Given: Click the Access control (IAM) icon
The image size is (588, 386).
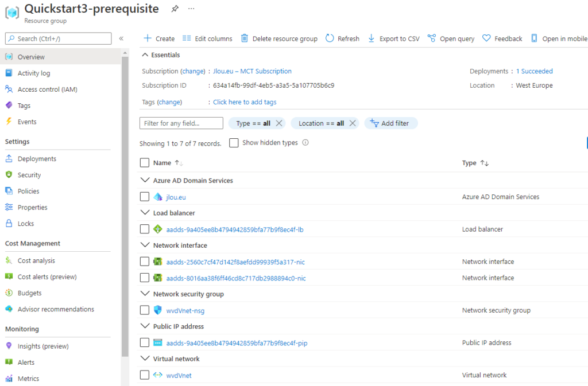Looking at the screenshot, I should click(9, 89).
